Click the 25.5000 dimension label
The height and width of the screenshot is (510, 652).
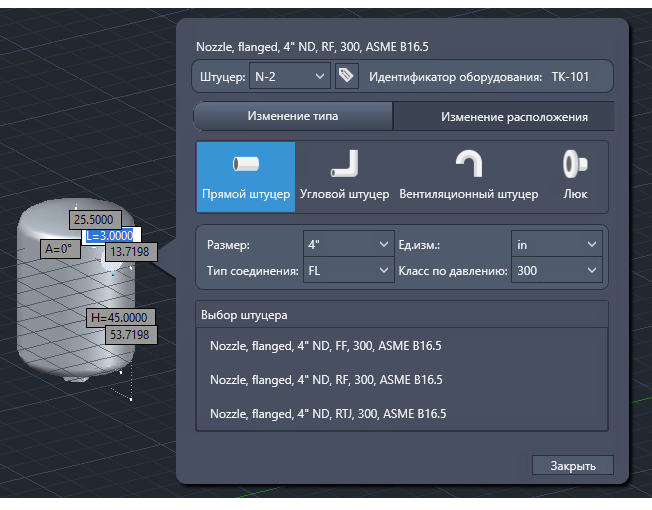point(95,219)
